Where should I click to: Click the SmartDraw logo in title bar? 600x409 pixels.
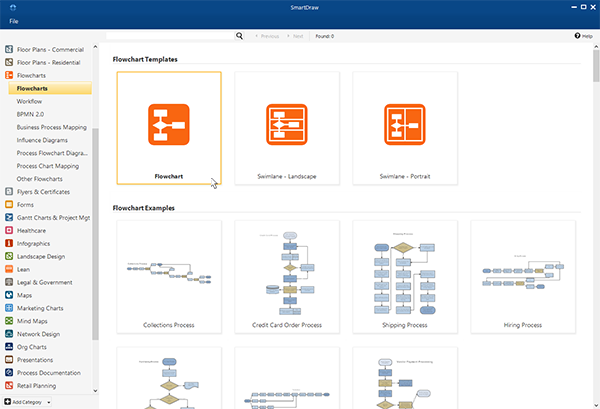coord(13,7)
